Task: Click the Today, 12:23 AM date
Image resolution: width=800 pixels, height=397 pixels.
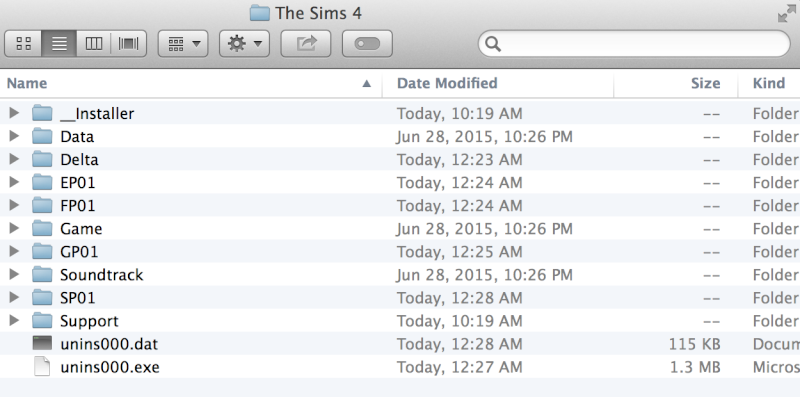Action: pyautogui.click(x=460, y=159)
